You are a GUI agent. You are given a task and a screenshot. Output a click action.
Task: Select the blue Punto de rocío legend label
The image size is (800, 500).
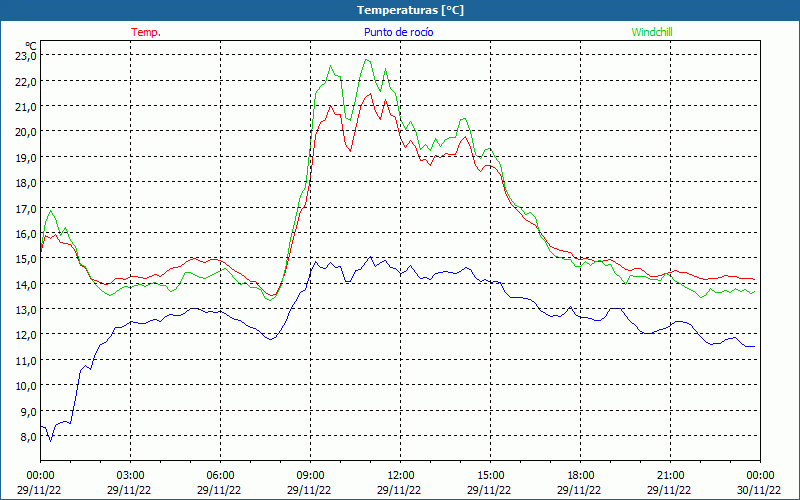pos(398,32)
